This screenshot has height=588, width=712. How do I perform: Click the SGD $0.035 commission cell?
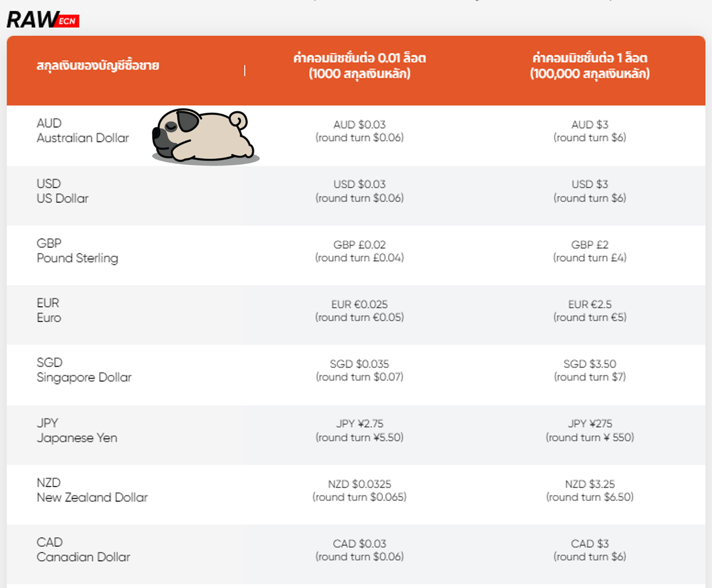(359, 370)
